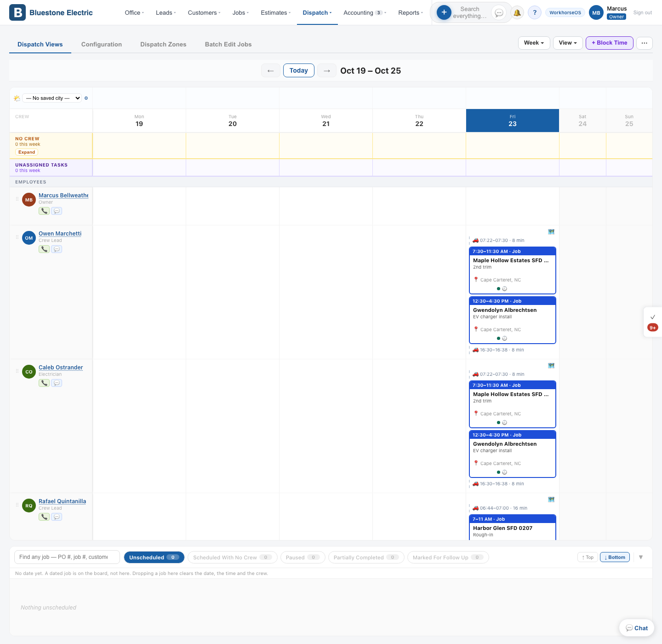Toggle the Marked For Follow Up filter
The width and height of the screenshot is (662, 644).
pyautogui.click(x=448, y=557)
